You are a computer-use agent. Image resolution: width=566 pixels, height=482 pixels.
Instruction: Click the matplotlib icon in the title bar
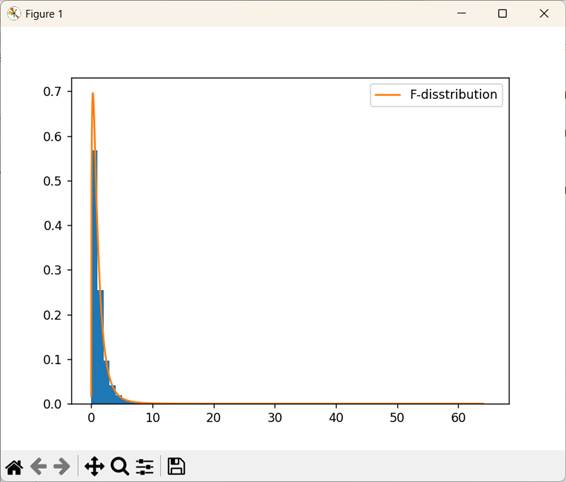coord(13,14)
